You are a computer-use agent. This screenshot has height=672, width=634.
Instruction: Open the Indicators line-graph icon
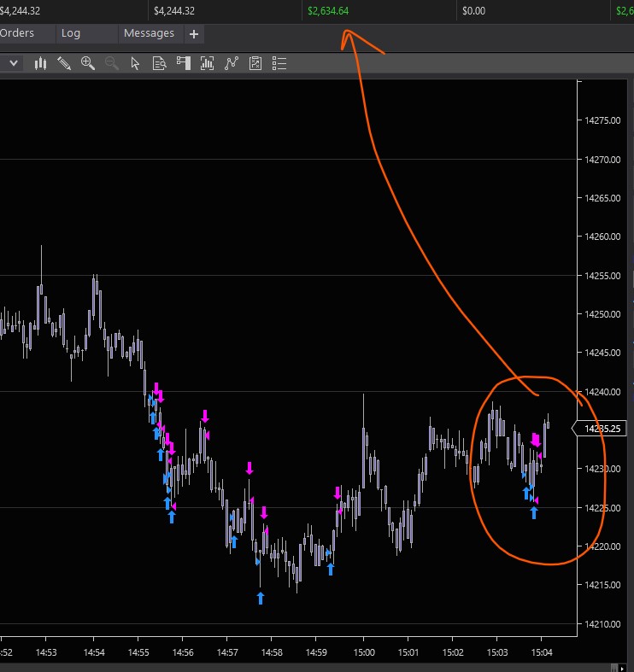tap(232, 63)
